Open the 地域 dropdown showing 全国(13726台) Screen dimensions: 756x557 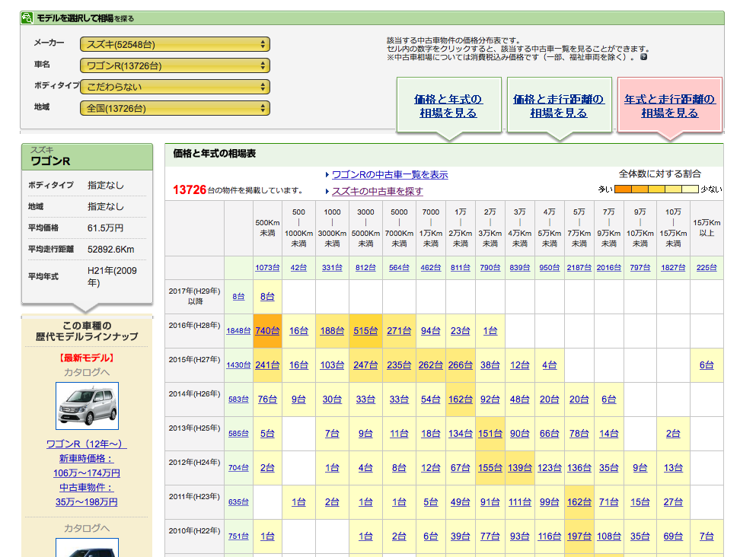point(175,108)
